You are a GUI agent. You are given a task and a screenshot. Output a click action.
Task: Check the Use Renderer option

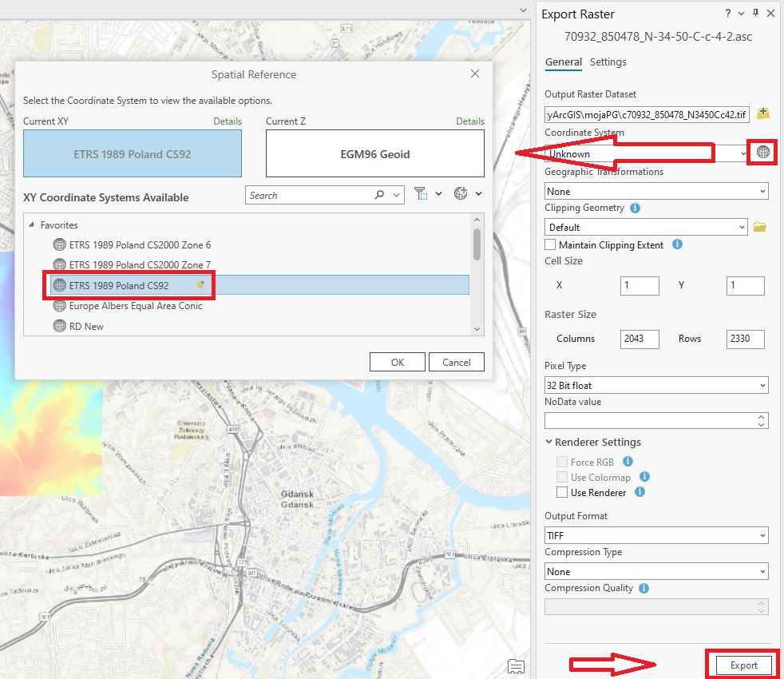[x=562, y=492]
